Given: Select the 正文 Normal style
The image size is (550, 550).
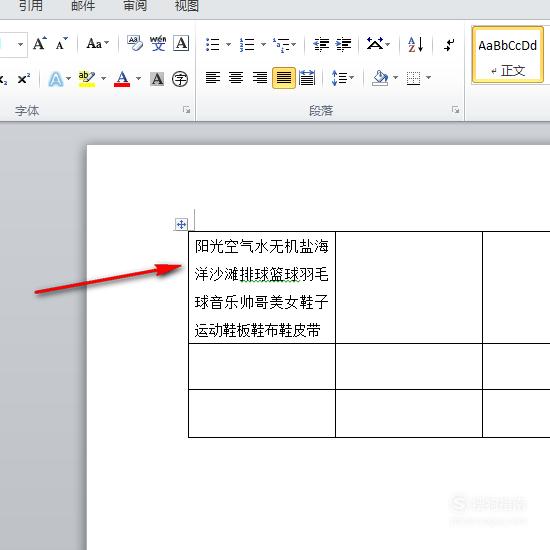Looking at the screenshot, I should tap(508, 55).
